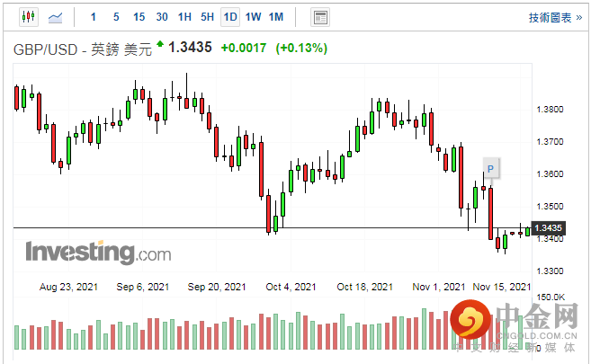Choose the 1W weekly timeframe
This screenshot has height=364, width=591.
pos(254,17)
